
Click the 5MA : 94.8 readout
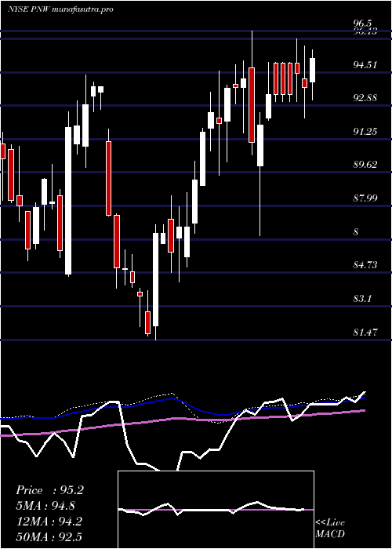pyautogui.click(x=45, y=506)
